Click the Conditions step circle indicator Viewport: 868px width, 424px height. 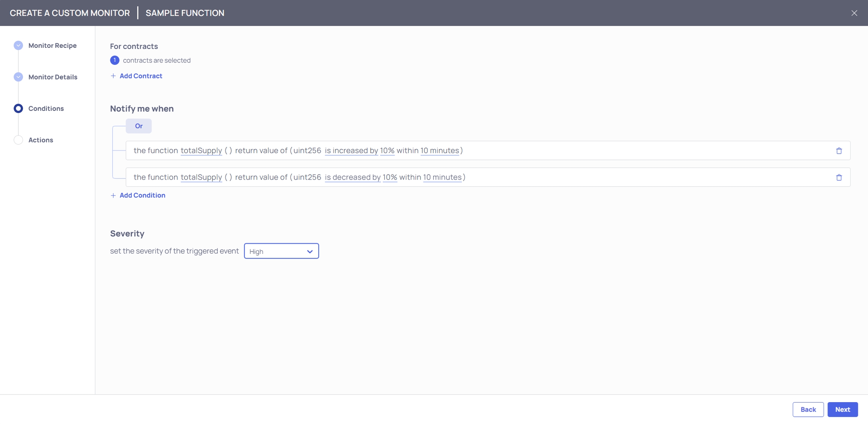pos(18,108)
